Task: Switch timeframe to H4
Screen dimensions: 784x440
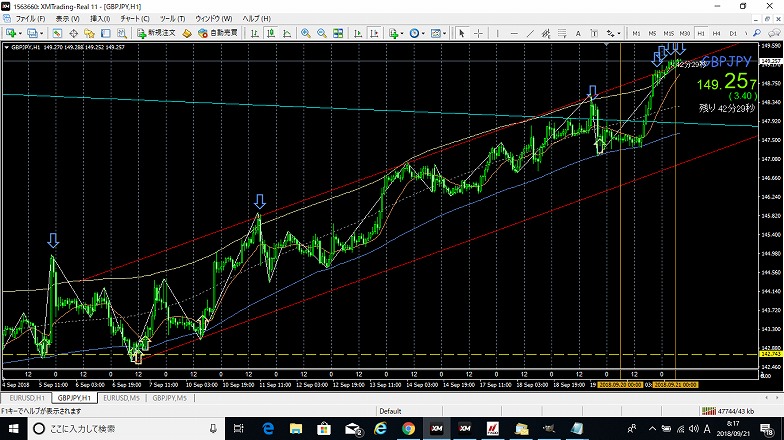Action: click(716, 33)
